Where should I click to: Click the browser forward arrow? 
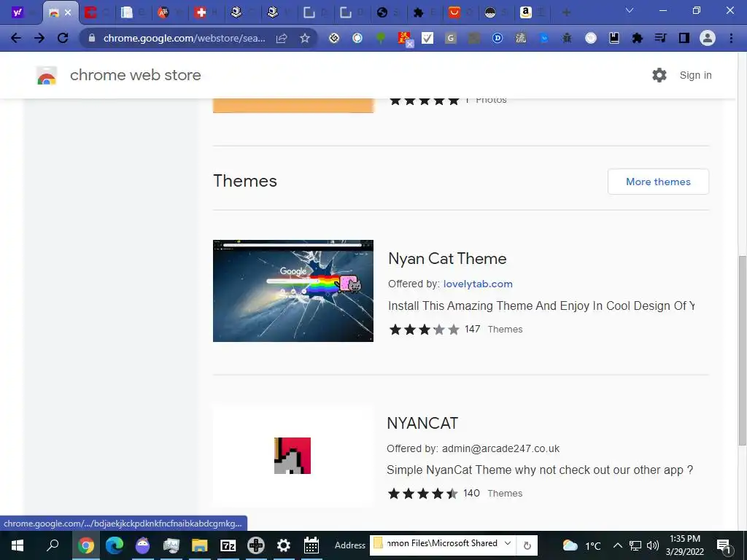[x=39, y=38]
